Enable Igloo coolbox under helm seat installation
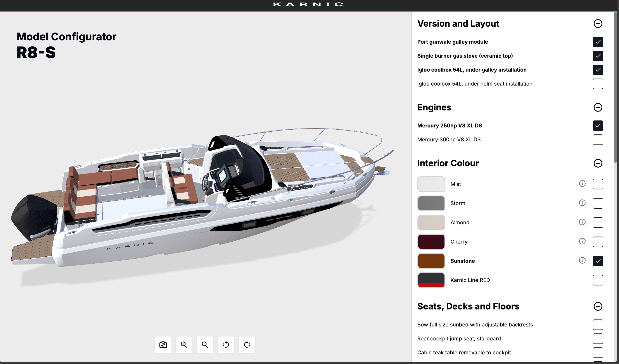Viewport: 619px width, 364px height. coord(598,83)
